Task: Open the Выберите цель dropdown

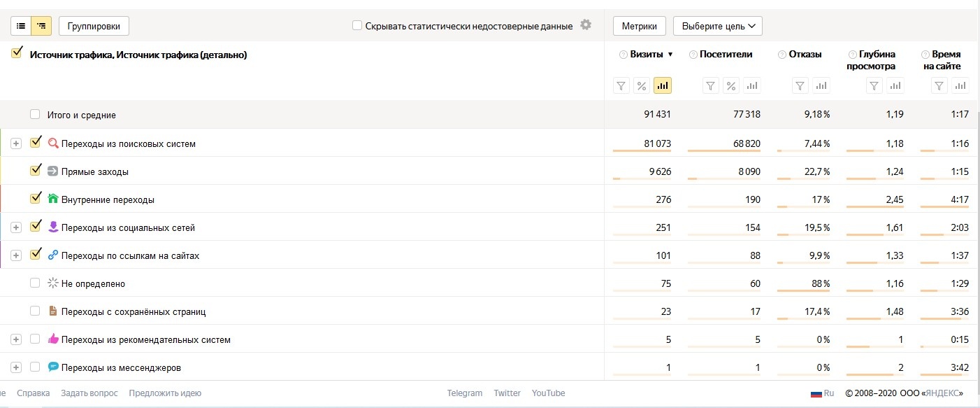Action: (717, 26)
